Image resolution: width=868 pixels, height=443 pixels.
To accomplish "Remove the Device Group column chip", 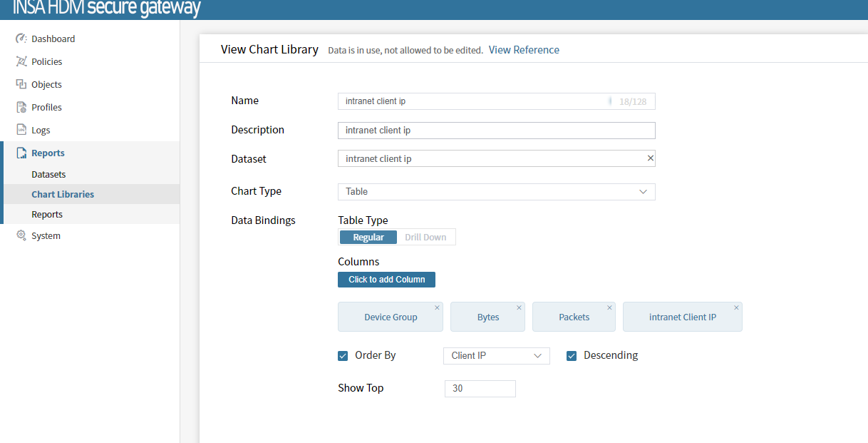I will tap(437, 307).
